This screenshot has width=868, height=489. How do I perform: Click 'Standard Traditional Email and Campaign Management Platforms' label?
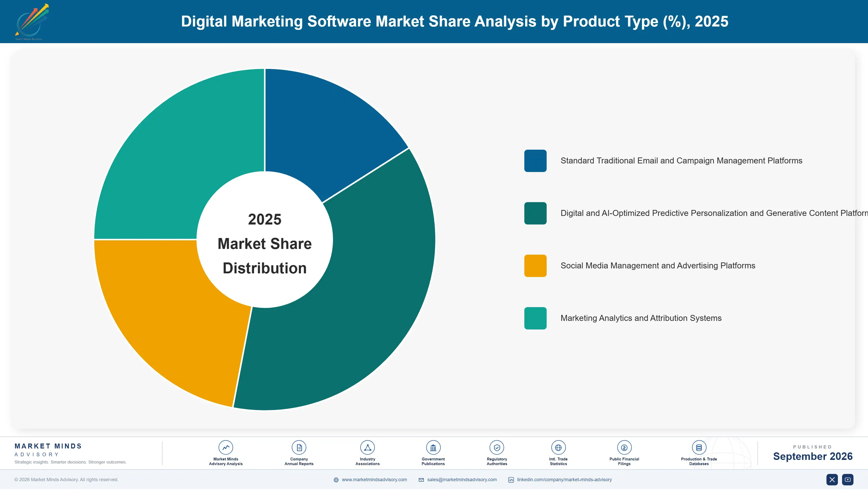click(681, 161)
